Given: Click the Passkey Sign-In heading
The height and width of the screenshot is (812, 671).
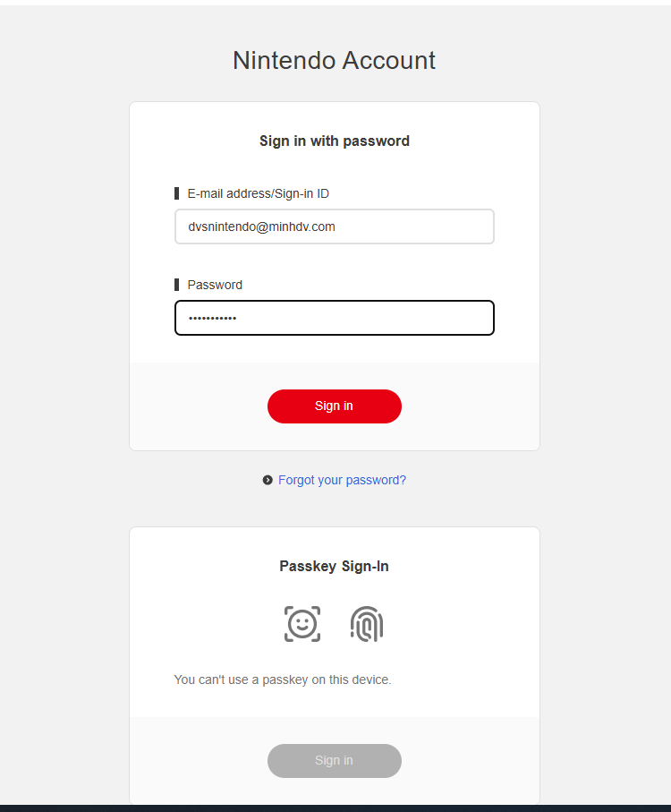Looking at the screenshot, I should (334, 566).
